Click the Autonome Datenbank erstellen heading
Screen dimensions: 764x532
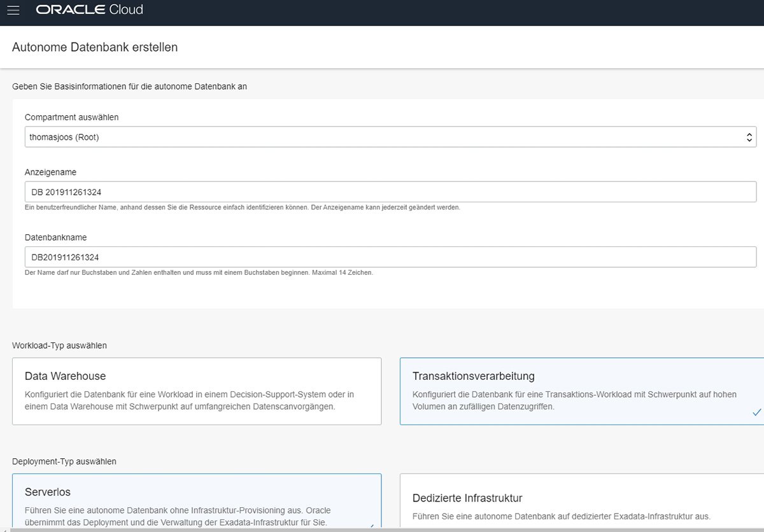(94, 47)
